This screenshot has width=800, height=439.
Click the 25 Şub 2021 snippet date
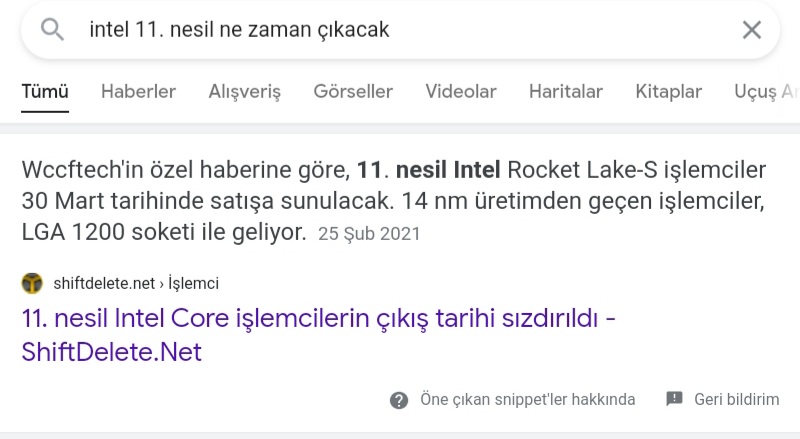(x=369, y=235)
